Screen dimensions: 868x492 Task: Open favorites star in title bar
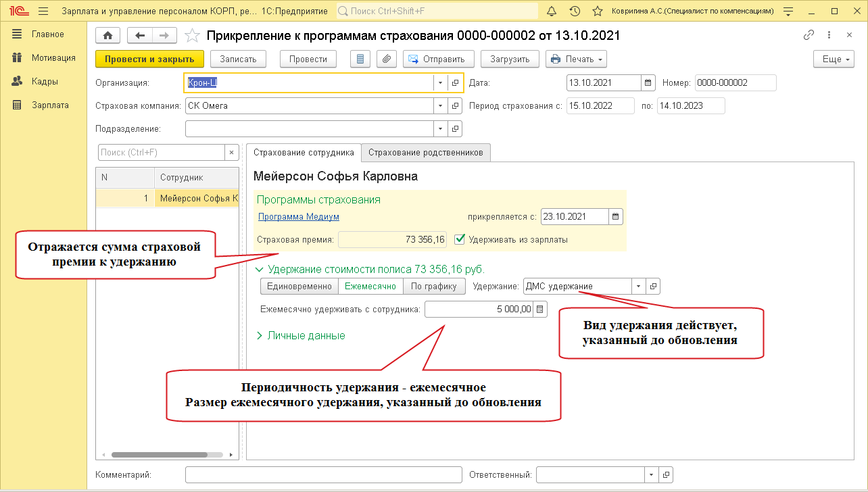(598, 11)
